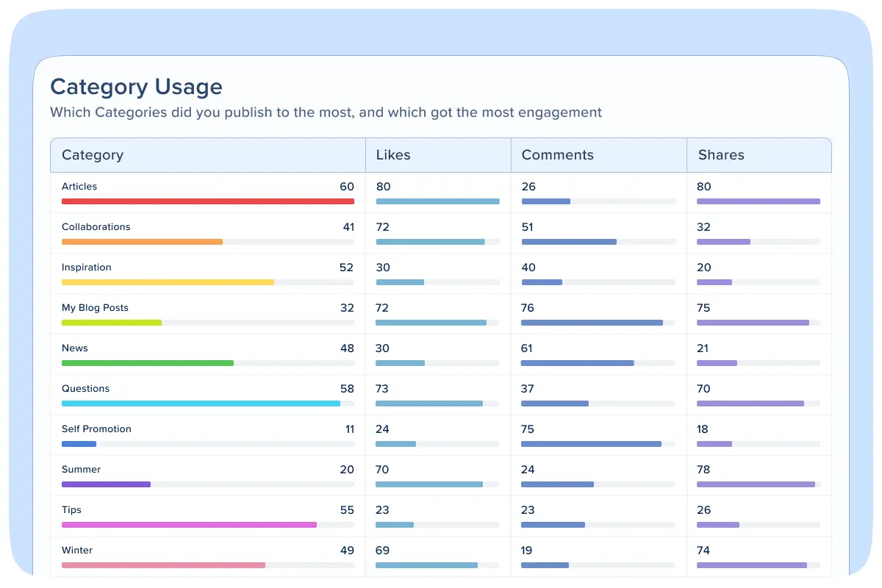
Task: Click the My Blog Posts comments bar
Action: [592, 323]
